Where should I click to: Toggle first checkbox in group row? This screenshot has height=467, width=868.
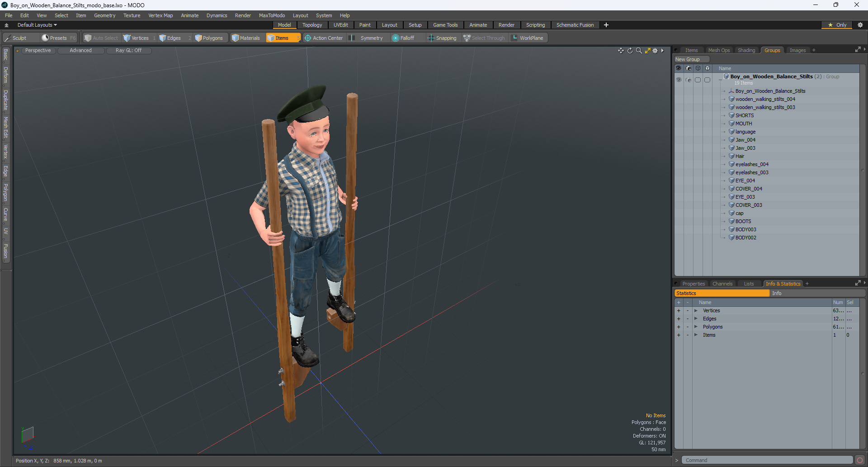point(698,80)
